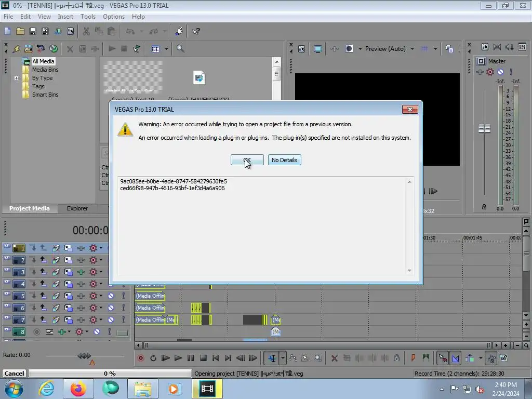This screenshot has height=399, width=532.
Task: Click the Master volume fader handle
Action: coord(484,129)
